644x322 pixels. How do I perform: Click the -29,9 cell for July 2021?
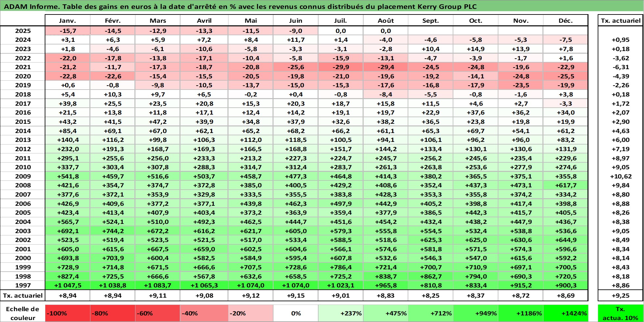point(341,67)
